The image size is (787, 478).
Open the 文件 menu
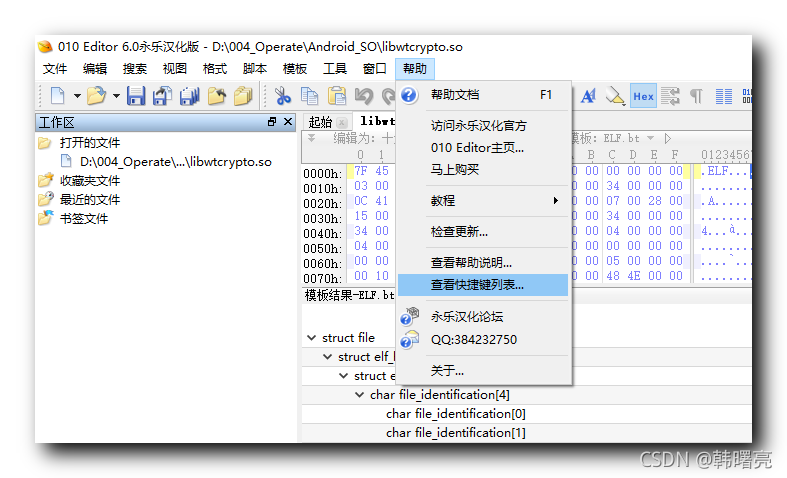tap(55, 69)
